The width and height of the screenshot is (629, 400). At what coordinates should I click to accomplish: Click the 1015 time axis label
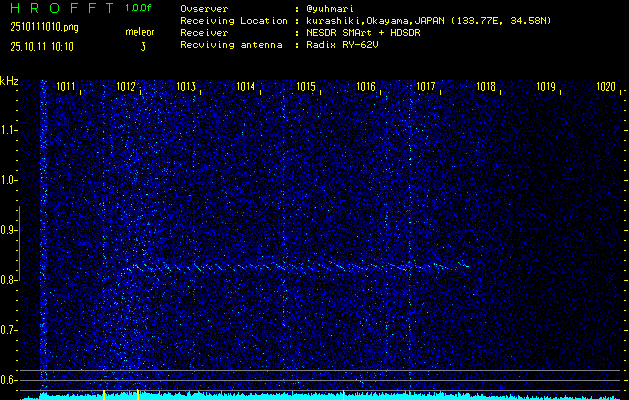pos(306,86)
